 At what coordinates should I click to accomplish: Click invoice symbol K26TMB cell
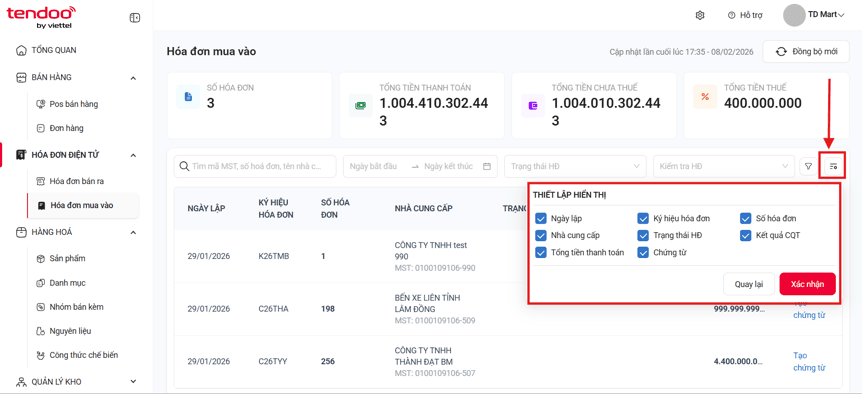coord(274,256)
